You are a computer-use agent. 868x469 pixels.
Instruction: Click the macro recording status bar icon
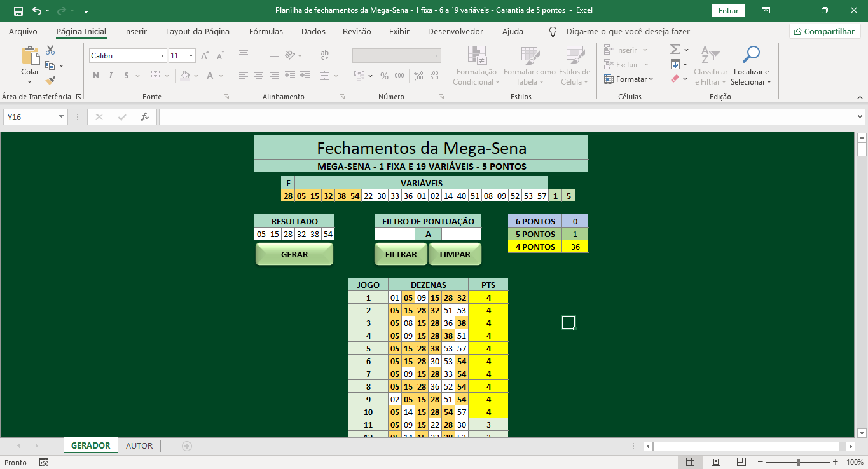(x=44, y=462)
